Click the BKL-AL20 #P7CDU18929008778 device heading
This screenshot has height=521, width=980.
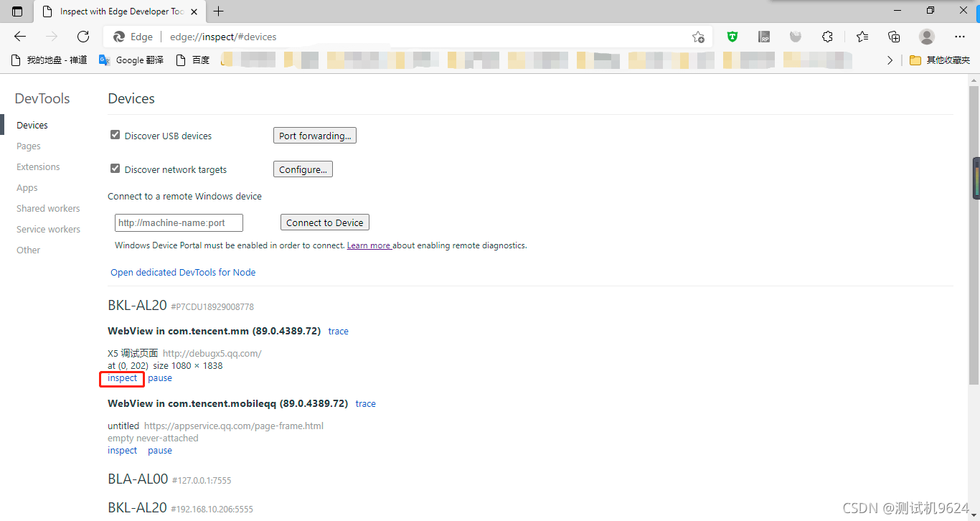pos(181,305)
